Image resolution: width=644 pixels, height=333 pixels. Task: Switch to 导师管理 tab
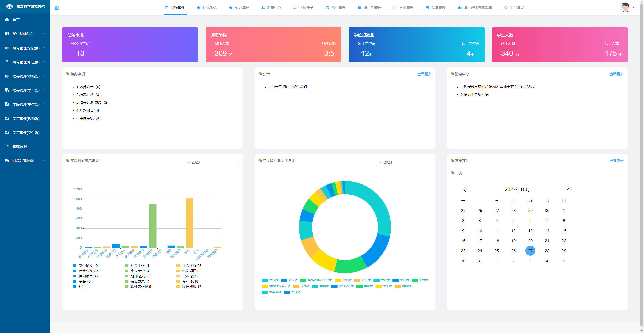click(x=404, y=8)
